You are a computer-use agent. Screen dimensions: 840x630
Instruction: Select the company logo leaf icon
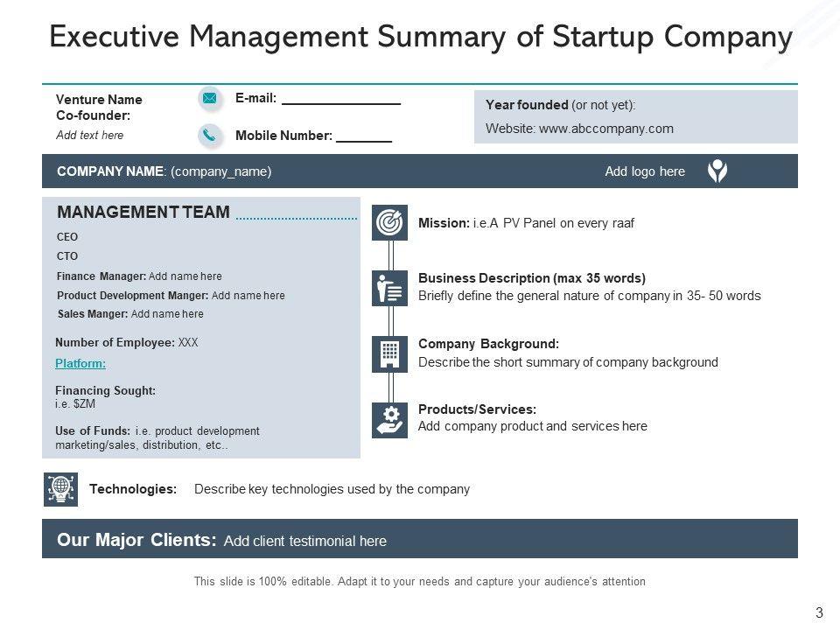(717, 171)
